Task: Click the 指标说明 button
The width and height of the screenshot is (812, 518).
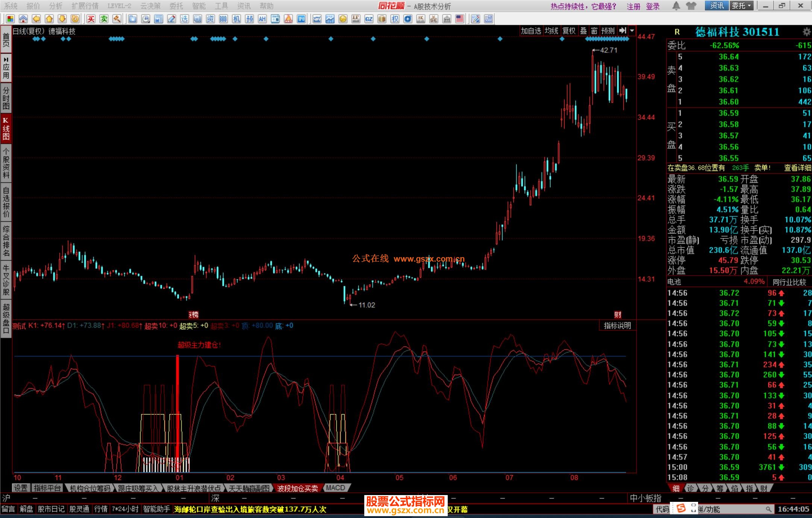Action: pos(617,326)
